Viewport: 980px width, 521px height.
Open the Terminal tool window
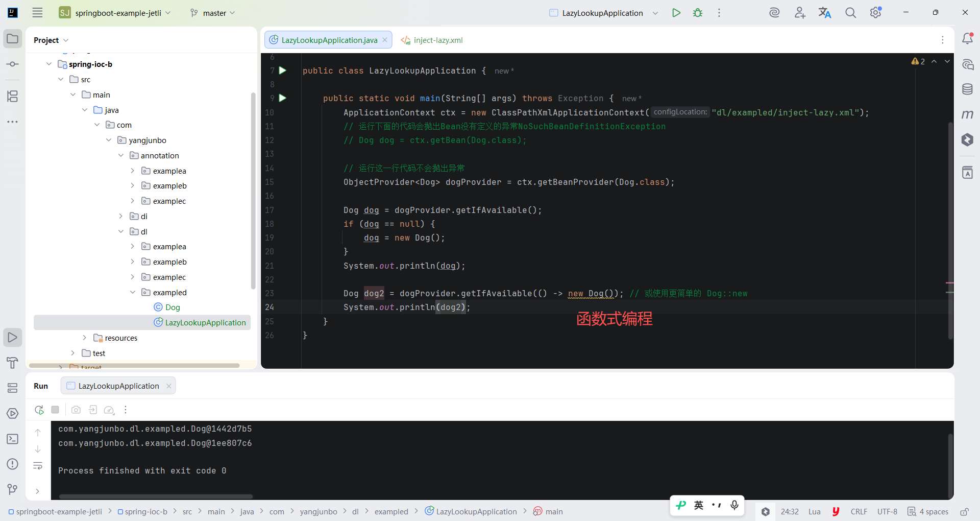pyautogui.click(x=13, y=439)
